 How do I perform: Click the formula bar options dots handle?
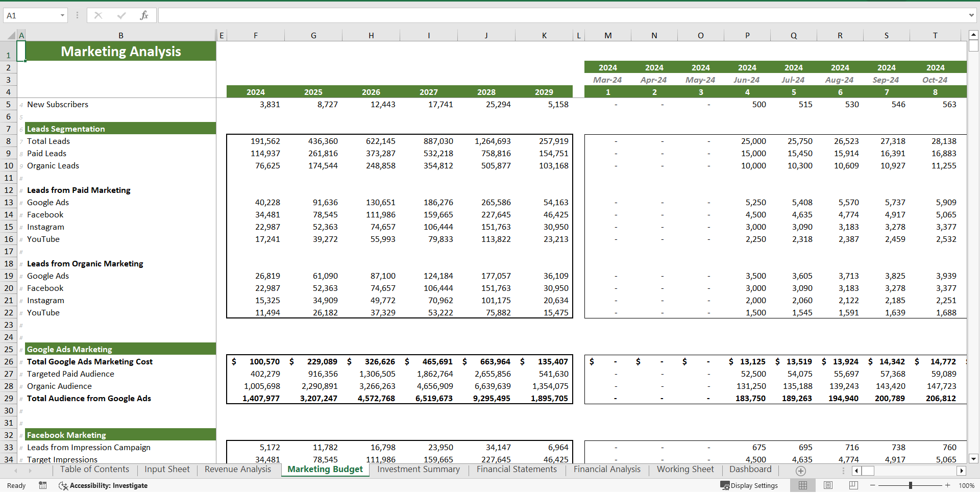pos(77,15)
